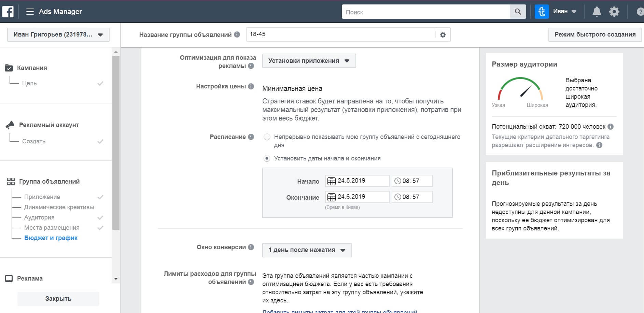The height and width of the screenshot is (313, 644).
Task: Open the hamburger menu next to Ads Manager
Action: click(30, 12)
